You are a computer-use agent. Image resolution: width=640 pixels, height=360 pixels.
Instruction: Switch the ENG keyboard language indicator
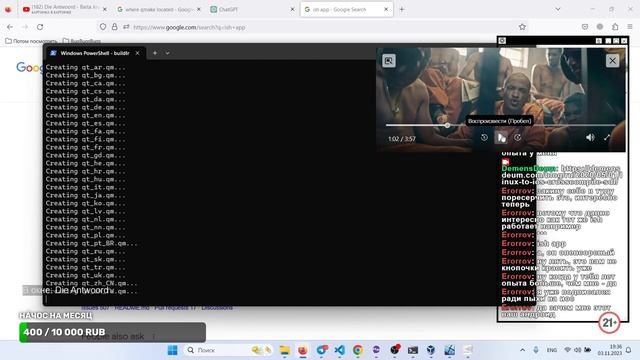tap(552, 350)
